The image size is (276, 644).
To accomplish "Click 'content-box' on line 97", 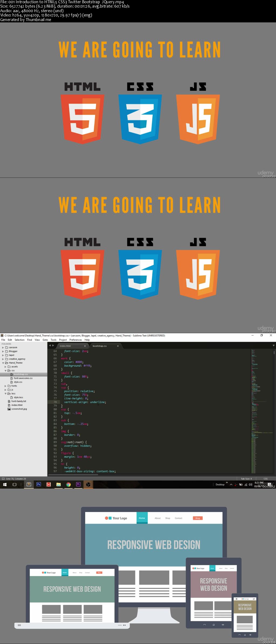I will (x=106, y=471).
